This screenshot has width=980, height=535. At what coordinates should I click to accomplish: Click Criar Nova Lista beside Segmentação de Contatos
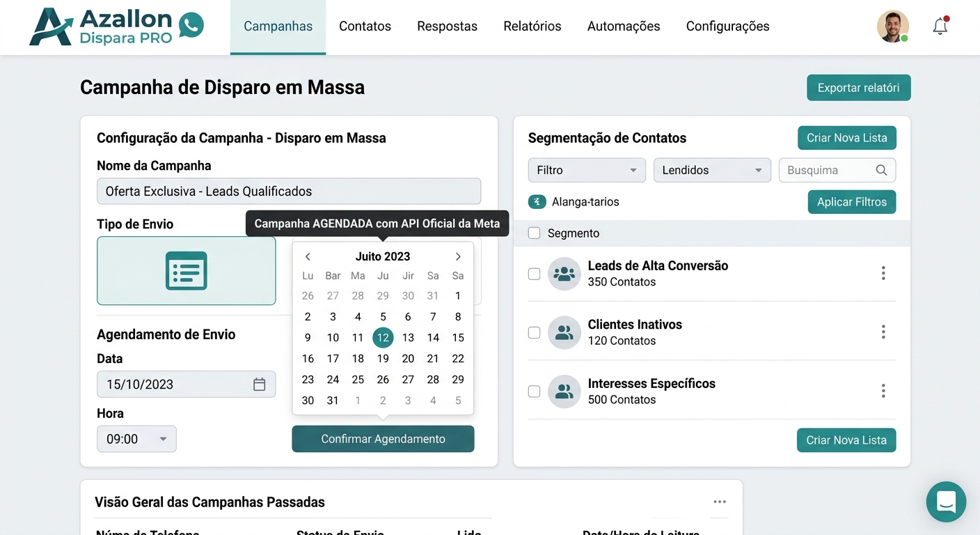(x=847, y=138)
